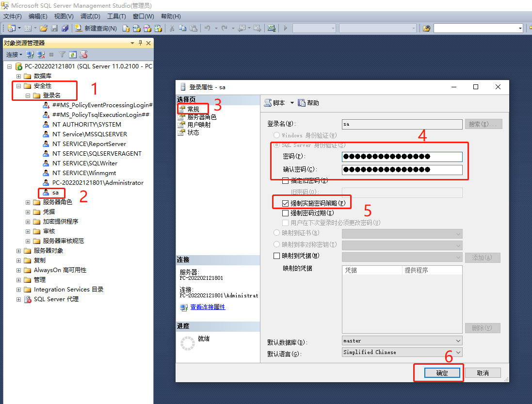Expand the 服务器角色 tree node
Screen dimensions: 532x404
point(28,203)
